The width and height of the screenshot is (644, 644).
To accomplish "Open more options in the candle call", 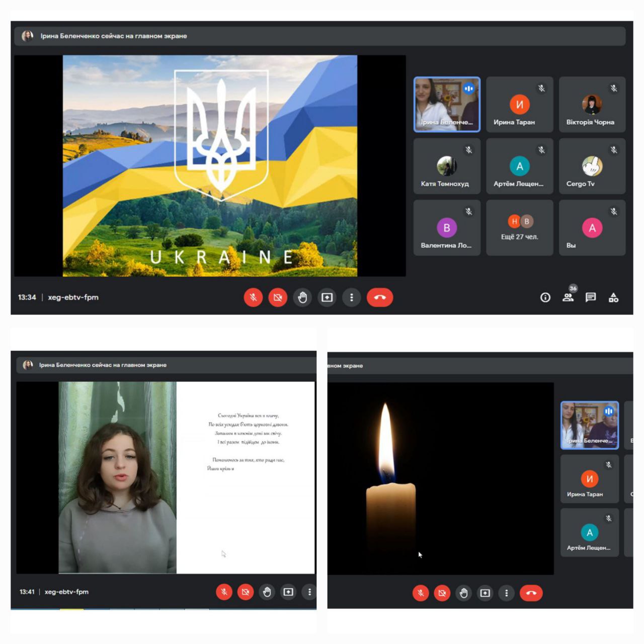I will 506,593.
